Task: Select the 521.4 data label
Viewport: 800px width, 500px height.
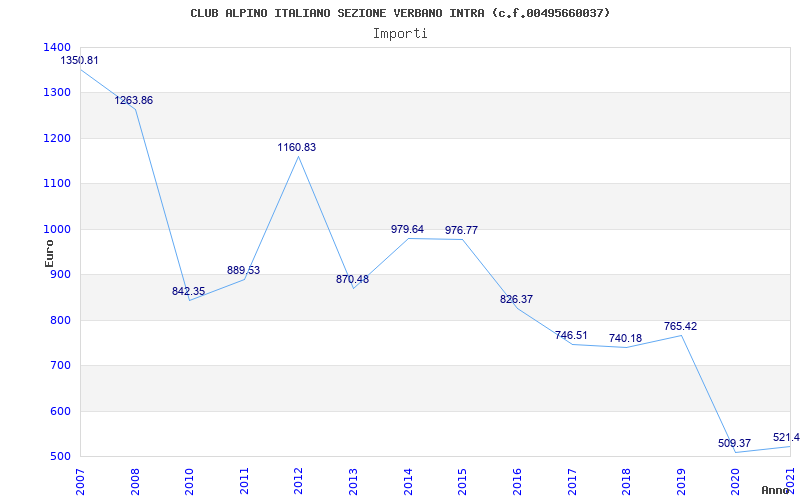Action: click(786, 437)
